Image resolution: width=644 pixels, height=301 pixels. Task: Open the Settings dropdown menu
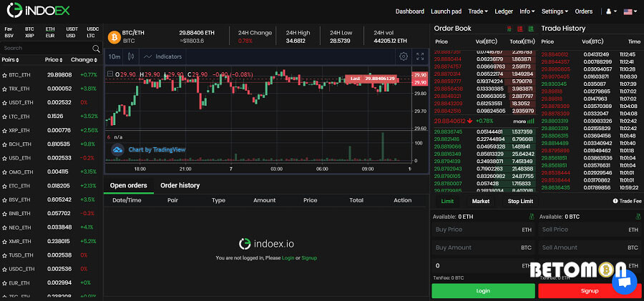555,11
